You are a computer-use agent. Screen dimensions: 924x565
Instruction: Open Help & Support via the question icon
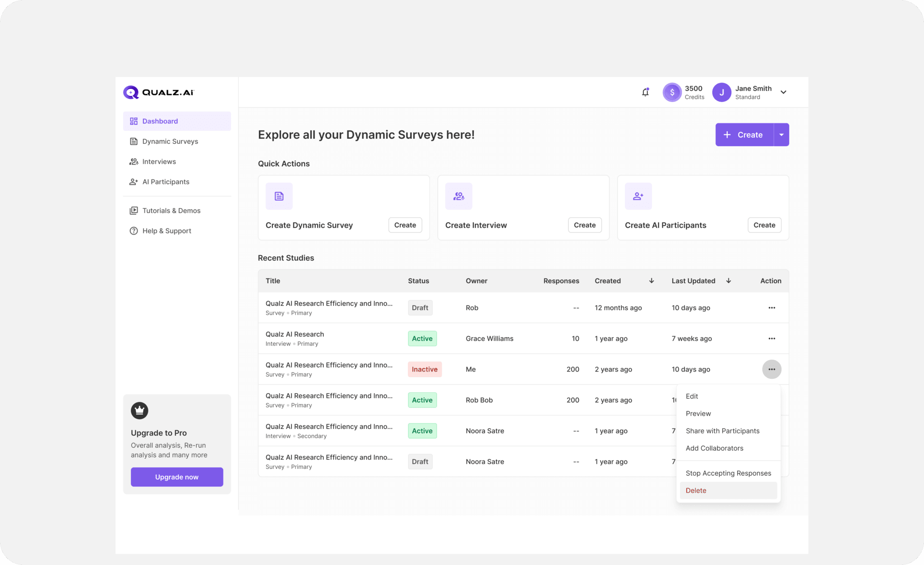(133, 230)
